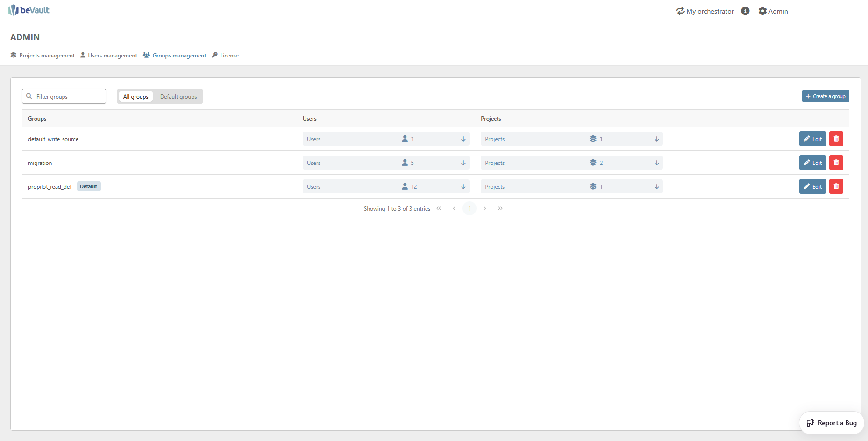Jump to last page double arrow
This screenshot has height=441, width=868.
pyautogui.click(x=500, y=208)
